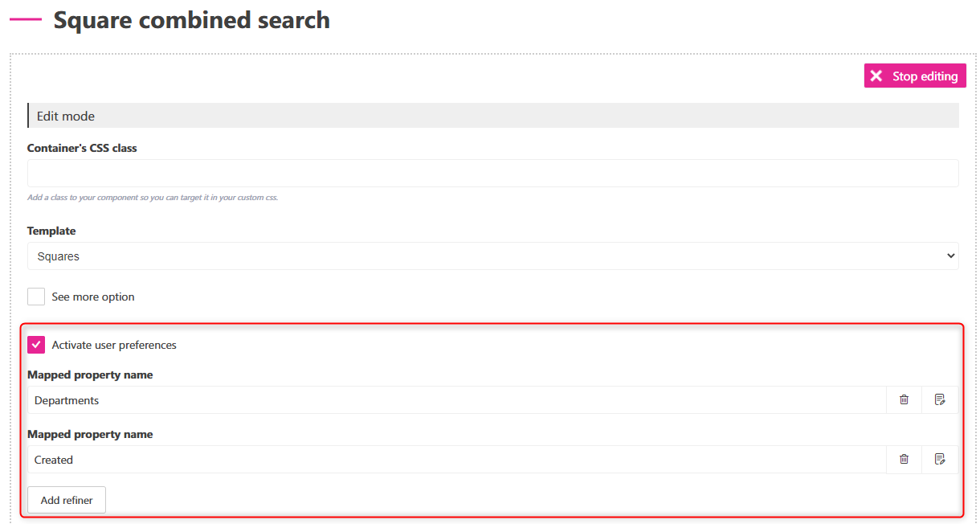Click the Square combined search heading

(192, 20)
